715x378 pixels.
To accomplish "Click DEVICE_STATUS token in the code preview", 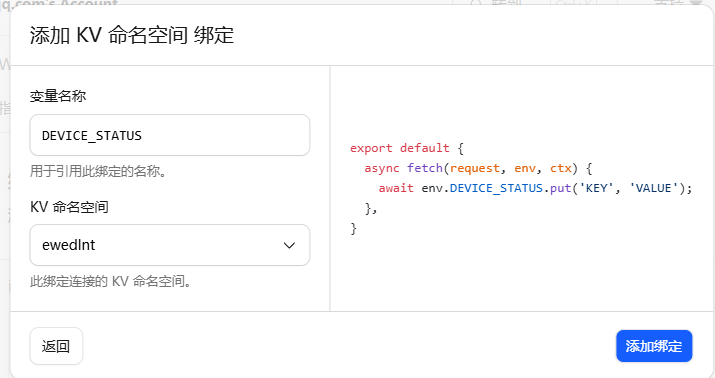I will click(496, 188).
